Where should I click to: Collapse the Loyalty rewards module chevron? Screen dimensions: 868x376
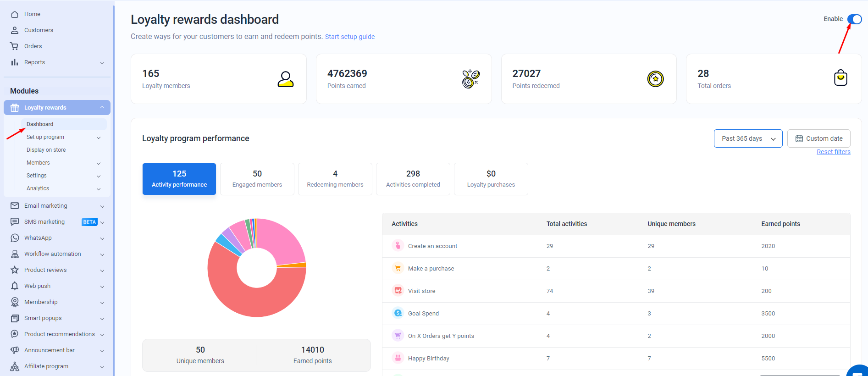pos(102,107)
